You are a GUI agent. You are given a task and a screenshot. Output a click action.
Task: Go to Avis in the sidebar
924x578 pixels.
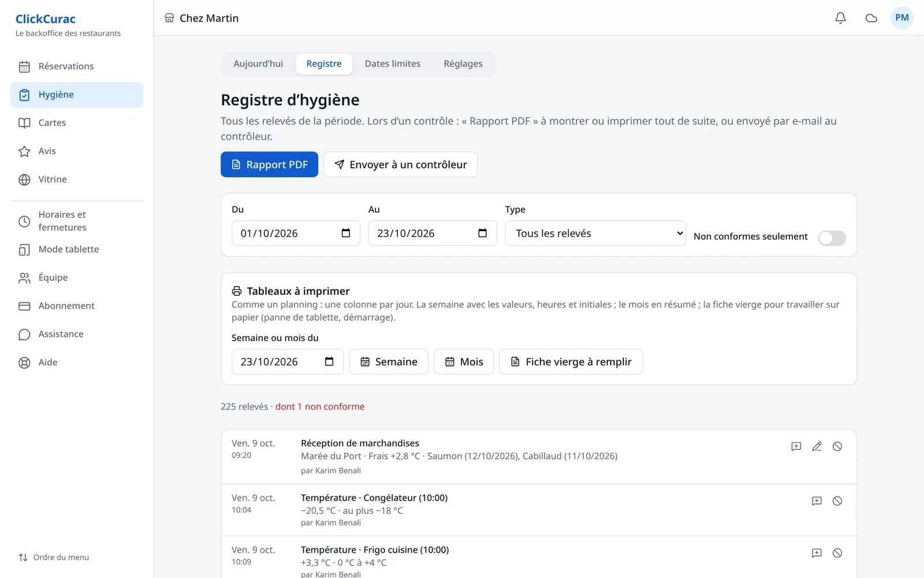(x=77, y=151)
